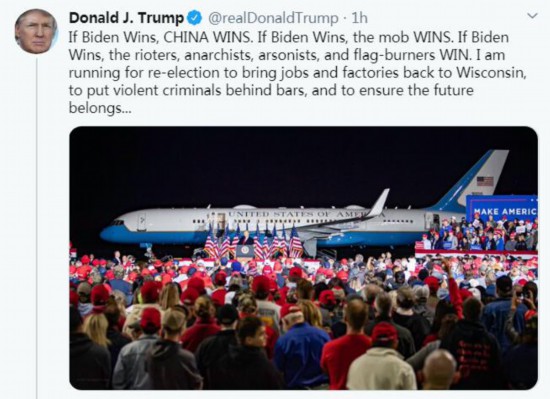Screen dimensions: 550x399
Task: Open the @realDonaldTrump handle link
Action: pyautogui.click(x=273, y=18)
